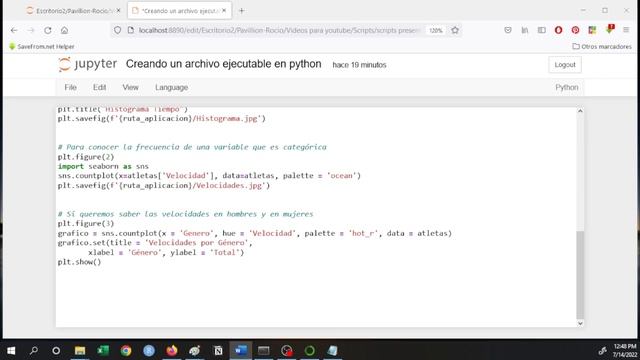Click the Histograma.jpg savefig line

pyautogui.click(x=162, y=118)
